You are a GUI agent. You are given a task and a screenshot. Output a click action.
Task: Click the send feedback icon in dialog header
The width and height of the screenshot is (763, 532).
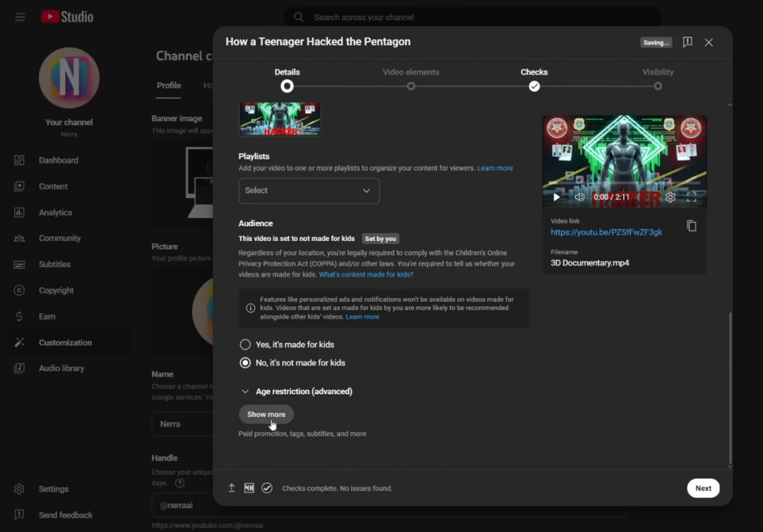[687, 42]
